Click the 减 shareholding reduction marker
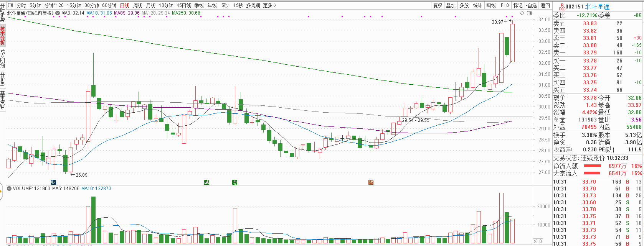The height and width of the screenshot is (246, 644). click(x=206, y=182)
